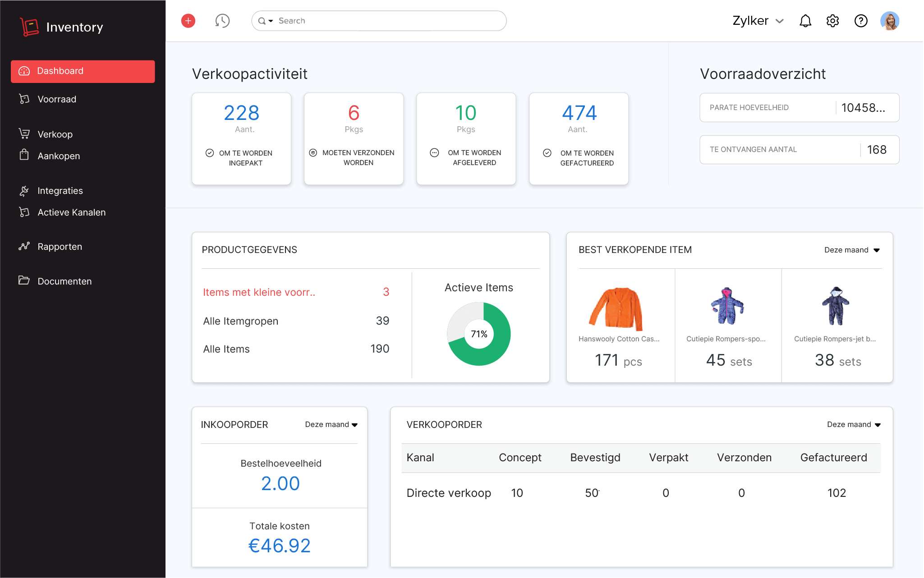The height and width of the screenshot is (578, 924).
Task: Open Voorraad in the sidebar
Action: point(57,99)
